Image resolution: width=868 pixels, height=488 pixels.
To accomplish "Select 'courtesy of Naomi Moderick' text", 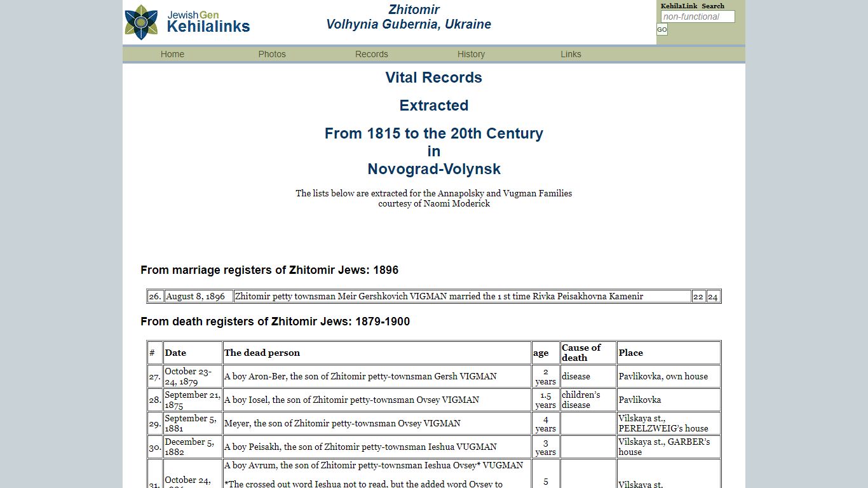I will pyautogui.click(x=434, y=203).
